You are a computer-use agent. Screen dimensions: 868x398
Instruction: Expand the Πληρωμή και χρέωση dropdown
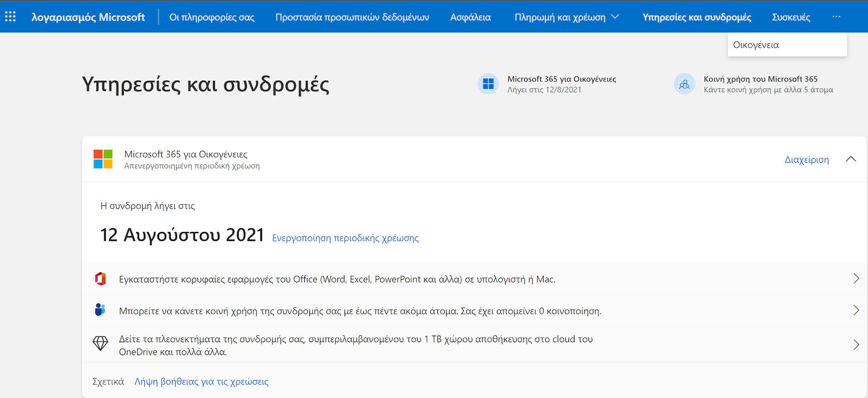coord(566,17)
